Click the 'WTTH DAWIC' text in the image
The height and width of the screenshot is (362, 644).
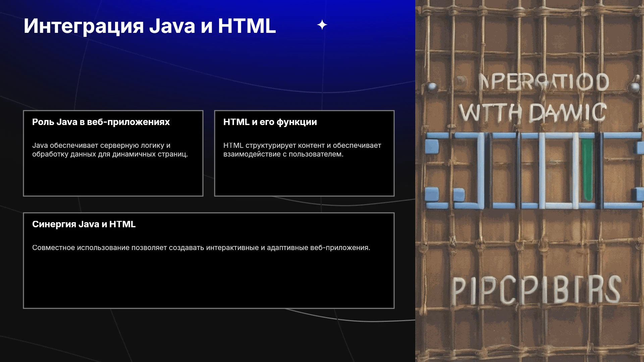[x=533, y=112]
